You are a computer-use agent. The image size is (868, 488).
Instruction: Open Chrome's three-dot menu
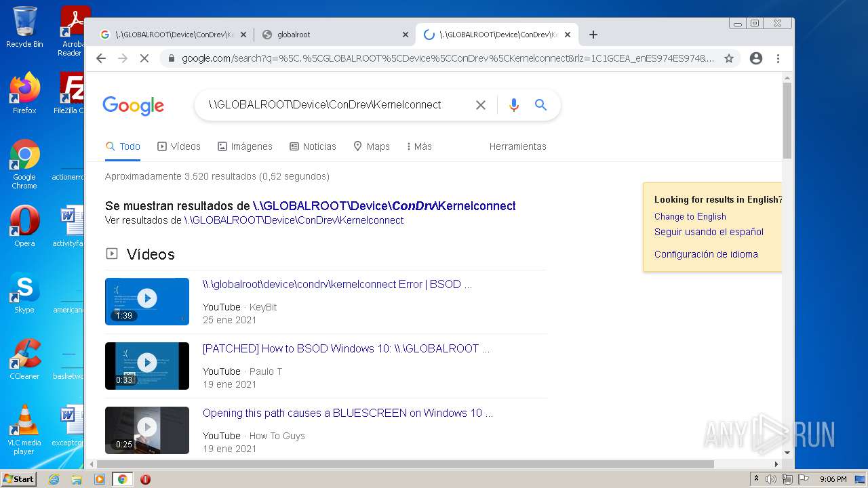(x=778, y=58)
